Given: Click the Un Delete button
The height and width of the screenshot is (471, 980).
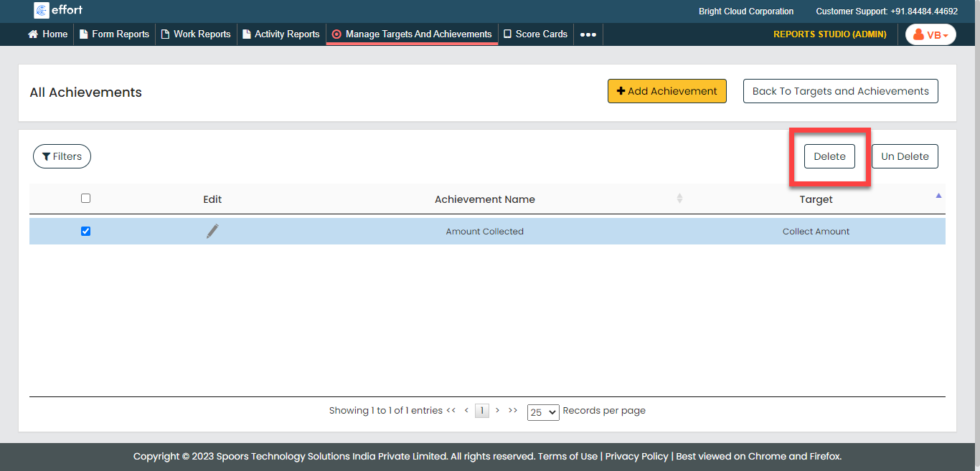Looking at the screenshot, I should coord(904,156).
